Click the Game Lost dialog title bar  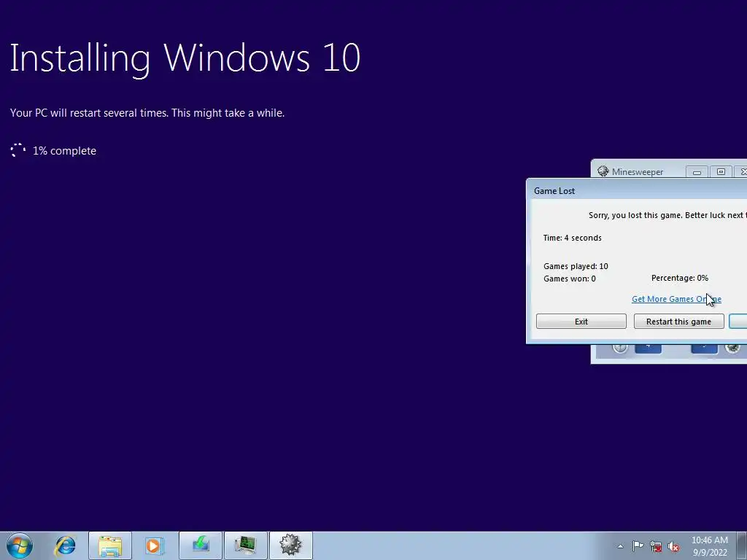(636, 190)
